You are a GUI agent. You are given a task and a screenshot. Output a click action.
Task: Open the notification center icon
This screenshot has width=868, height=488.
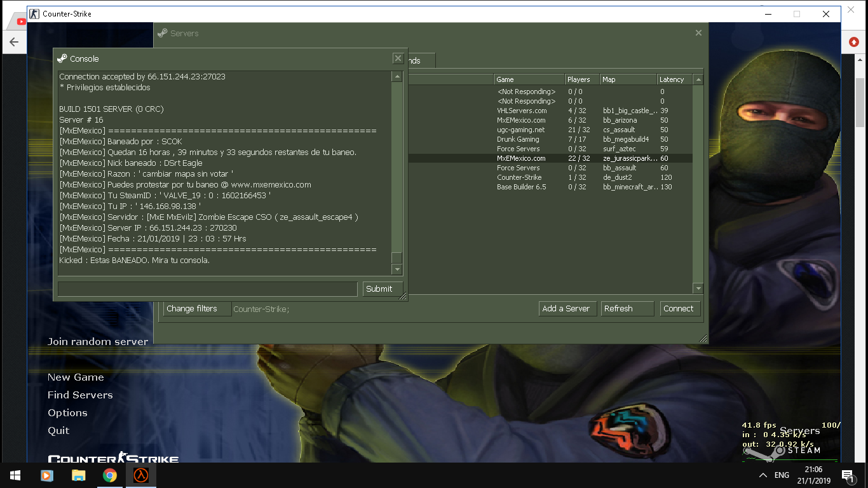pyautogui.click(x=847, y=475)
